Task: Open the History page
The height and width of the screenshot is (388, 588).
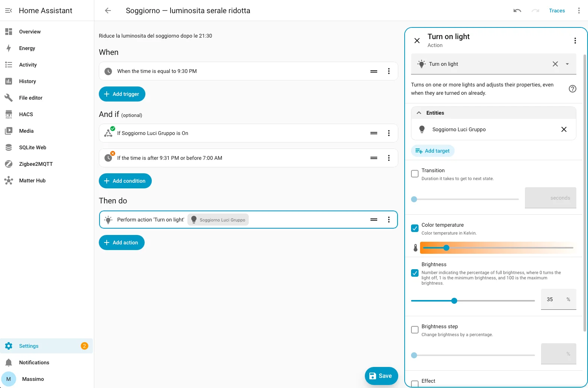Action: 47,81
